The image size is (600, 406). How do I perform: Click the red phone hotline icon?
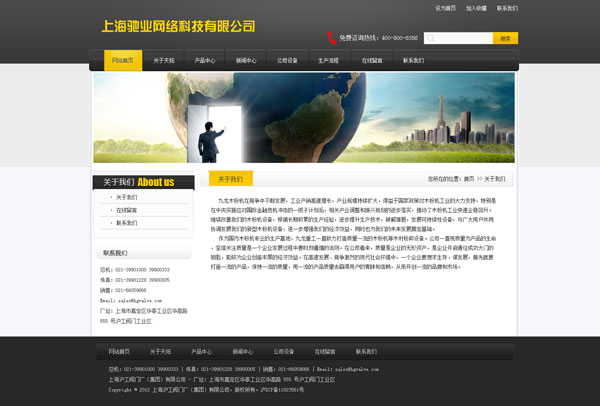pyautogui.click(x=331, y=38)
